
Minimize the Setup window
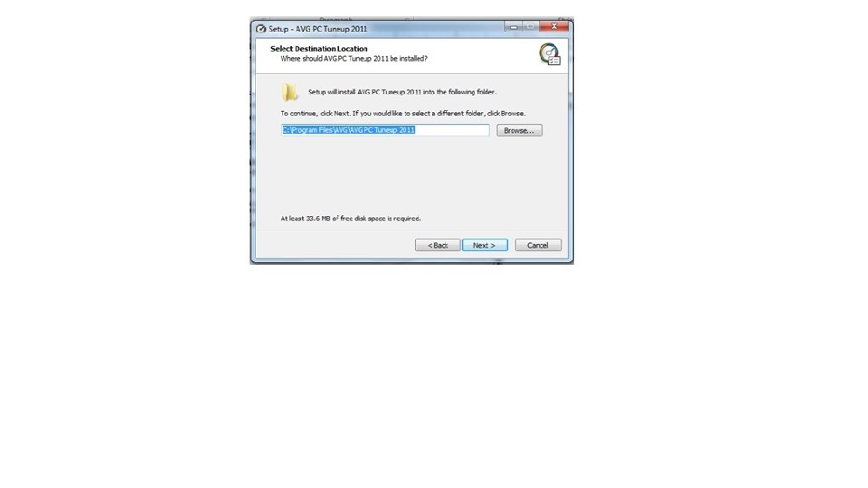tap(514, 26)
